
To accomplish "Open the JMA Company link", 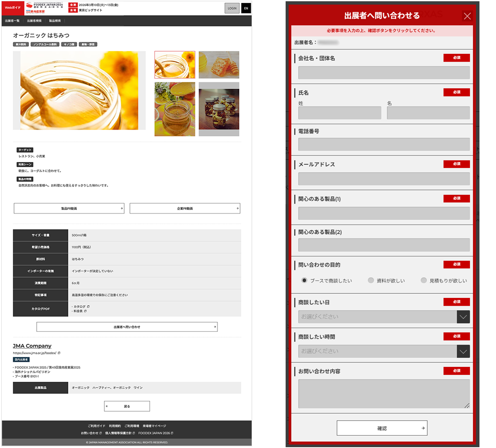I will [x=32, y=346].
